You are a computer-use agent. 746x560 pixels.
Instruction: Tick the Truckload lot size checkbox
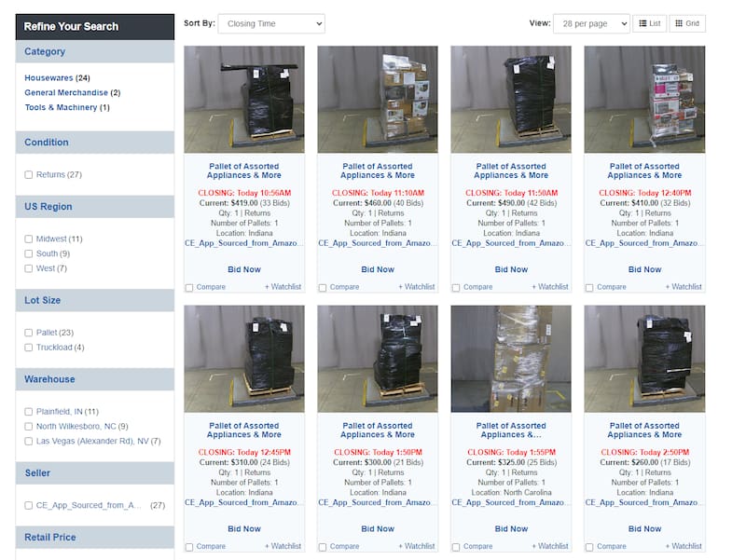(29, 348)
